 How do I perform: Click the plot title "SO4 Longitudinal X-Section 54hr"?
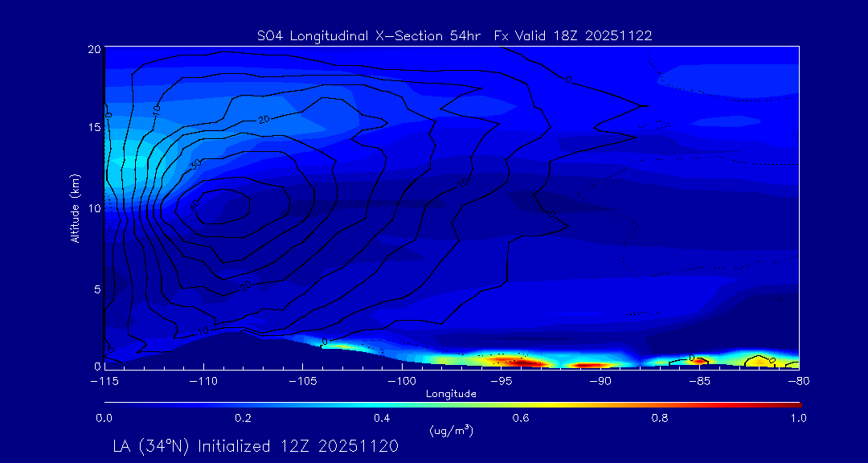point(369,36)
